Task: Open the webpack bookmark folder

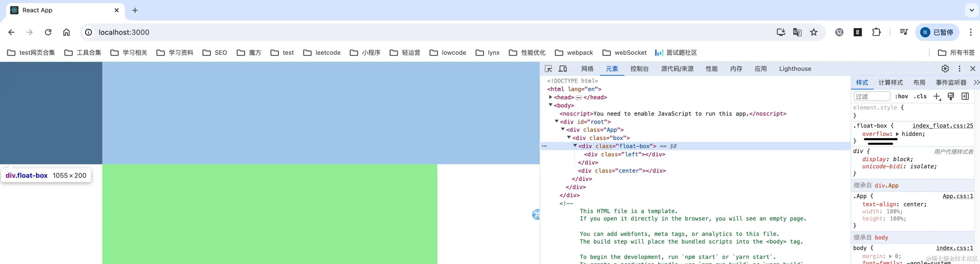Action: pyautogui.click(x=574, y=53)
